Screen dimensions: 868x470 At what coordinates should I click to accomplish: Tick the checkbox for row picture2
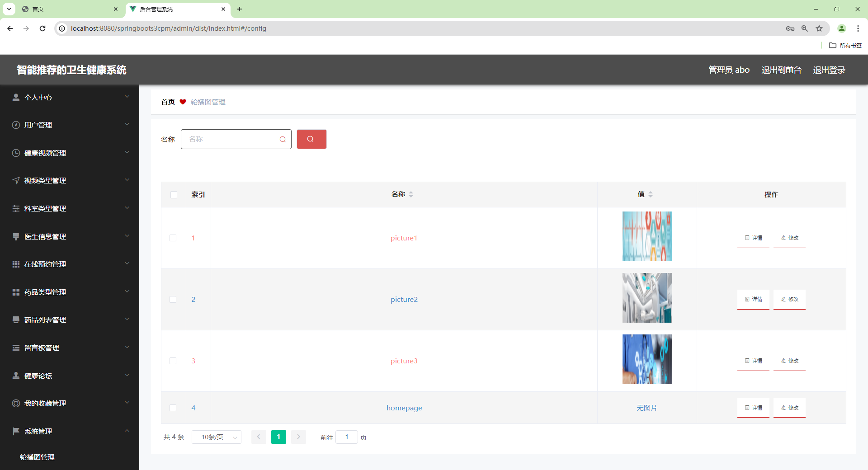pos(173,299)
